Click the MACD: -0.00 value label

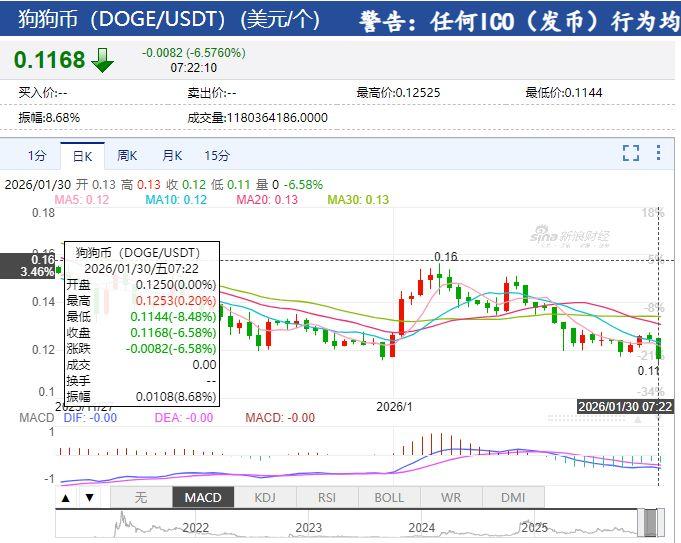(x=280, y=418)
